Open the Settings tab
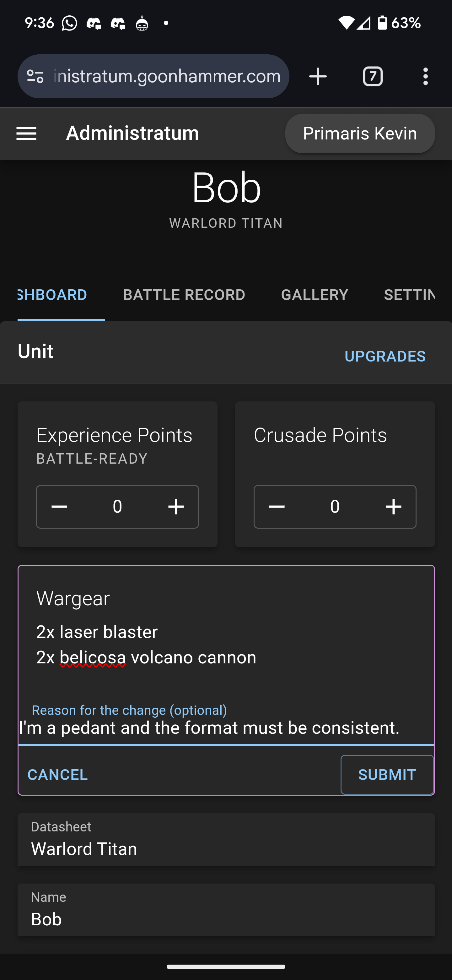The width and height of the screenshot is (452, 980). [x=409, y=295]
